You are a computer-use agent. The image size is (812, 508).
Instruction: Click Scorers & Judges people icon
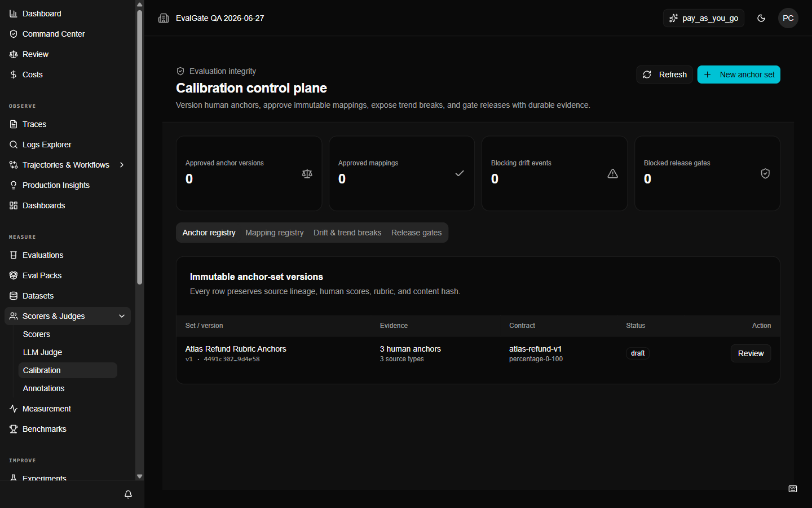14,316
